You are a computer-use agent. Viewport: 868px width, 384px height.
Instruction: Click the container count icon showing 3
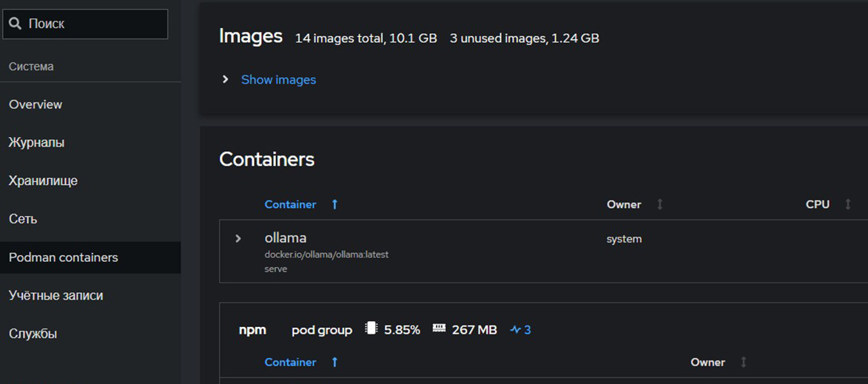(516, 329)
